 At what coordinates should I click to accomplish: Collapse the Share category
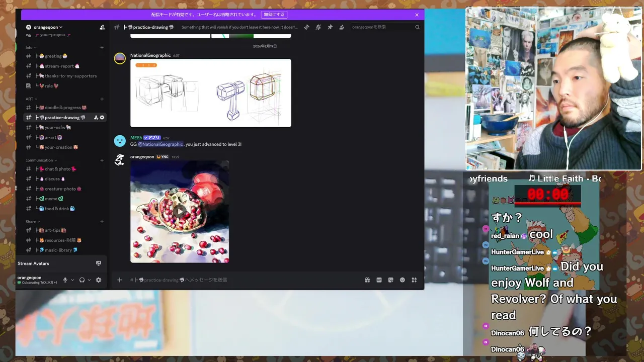32,222
